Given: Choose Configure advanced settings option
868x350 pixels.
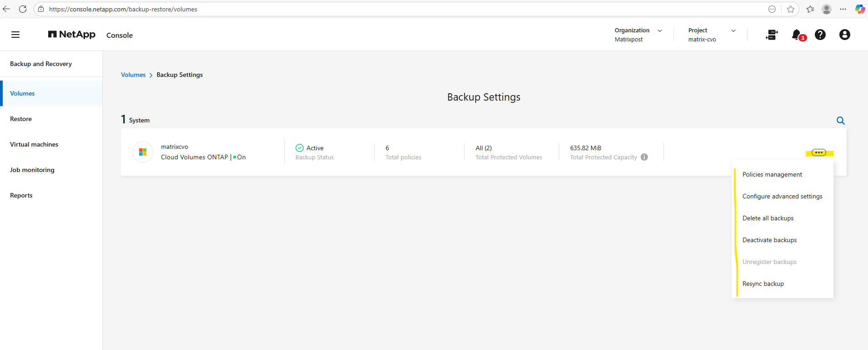Looking at the screenshot, I should 782,196.
